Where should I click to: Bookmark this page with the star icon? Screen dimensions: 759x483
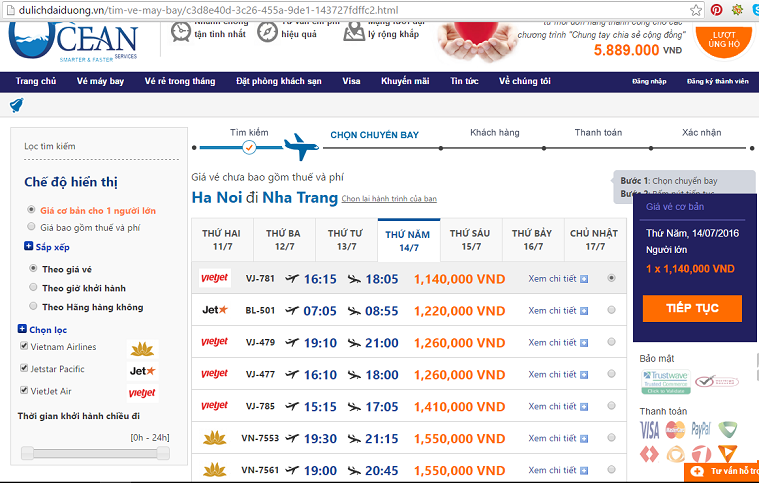pyautogui.click(x=696, y=10)
